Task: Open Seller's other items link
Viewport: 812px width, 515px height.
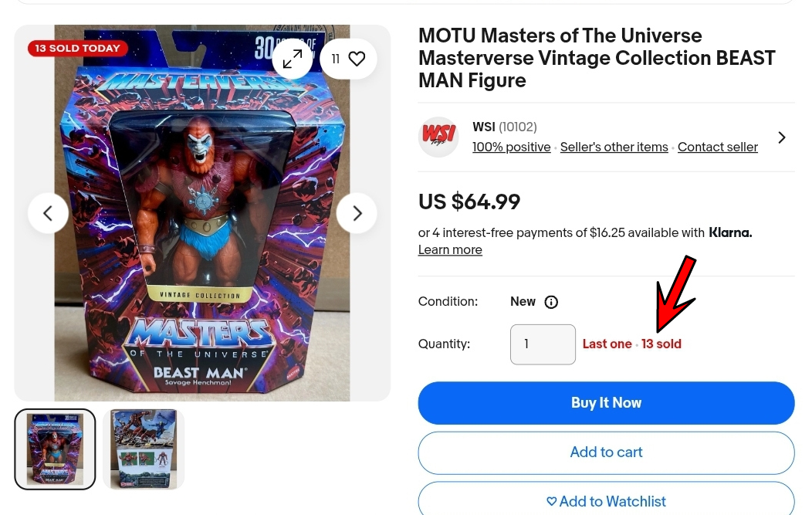Action: point(614,147)
